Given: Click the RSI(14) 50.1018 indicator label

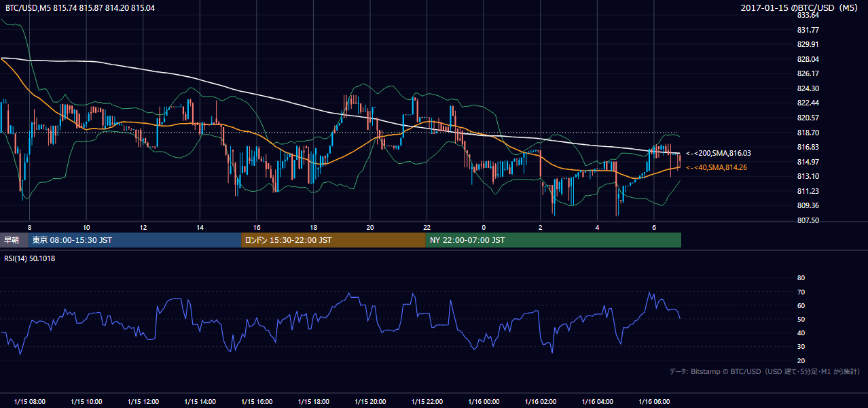Looking at the screenshot, I should click(x=30, y=258).
